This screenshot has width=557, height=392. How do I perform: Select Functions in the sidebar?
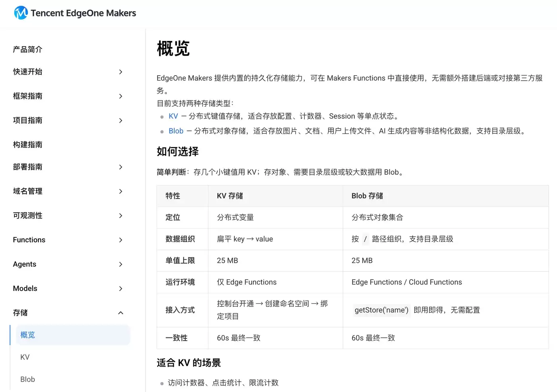click(29, 240)
